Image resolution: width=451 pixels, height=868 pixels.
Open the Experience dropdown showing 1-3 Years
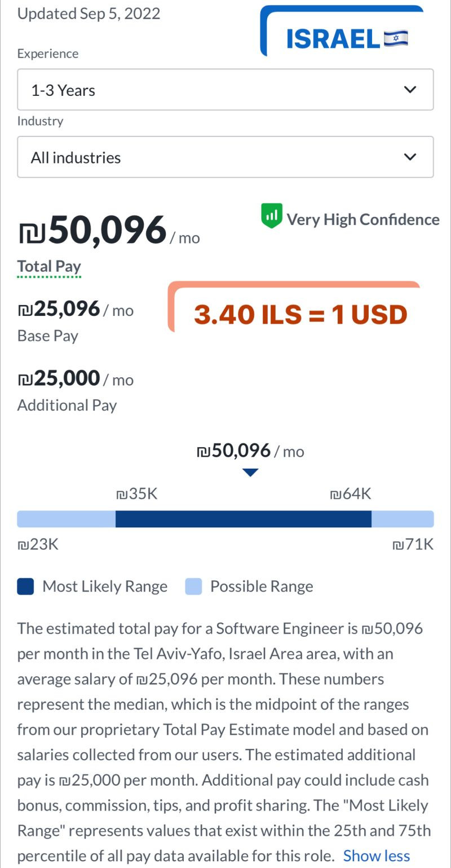coord(225,90)
